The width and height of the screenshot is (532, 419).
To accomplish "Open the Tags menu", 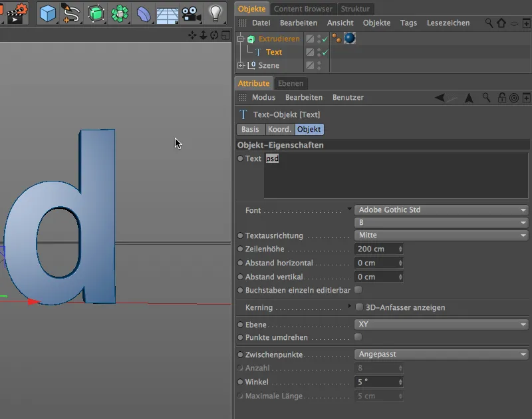I will pyautogui.click(x=408, y=23).
